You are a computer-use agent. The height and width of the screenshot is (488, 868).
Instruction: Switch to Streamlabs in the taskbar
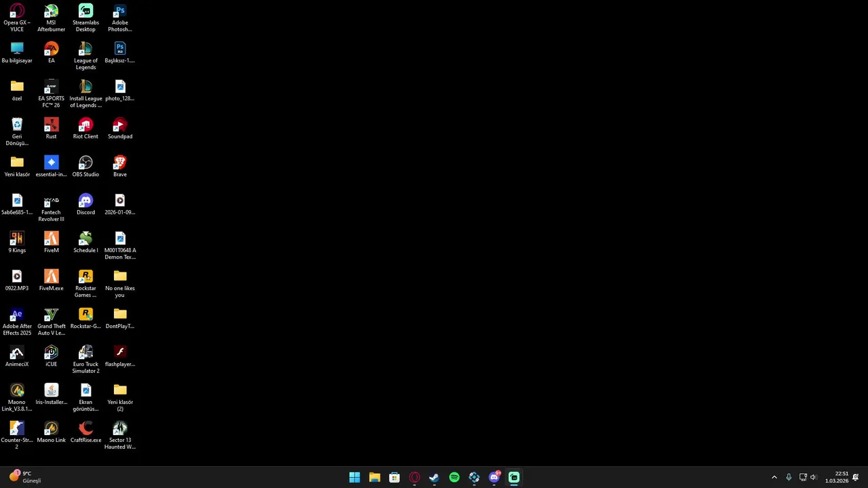[514, 477]
